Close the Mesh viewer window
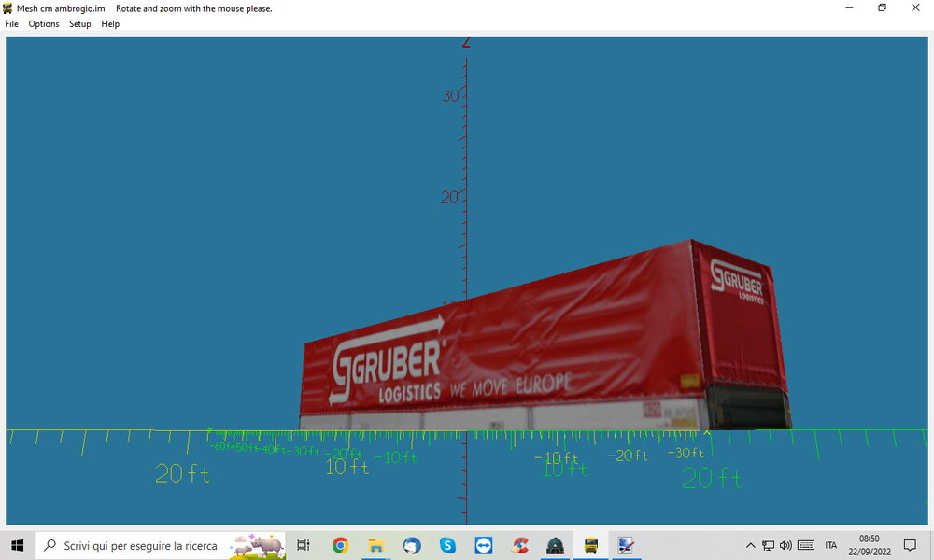 click(x=915, y=7)
